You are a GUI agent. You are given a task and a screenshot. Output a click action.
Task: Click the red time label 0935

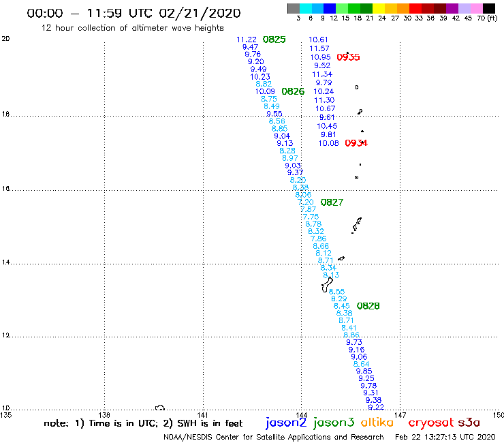(x=348, y=57)
